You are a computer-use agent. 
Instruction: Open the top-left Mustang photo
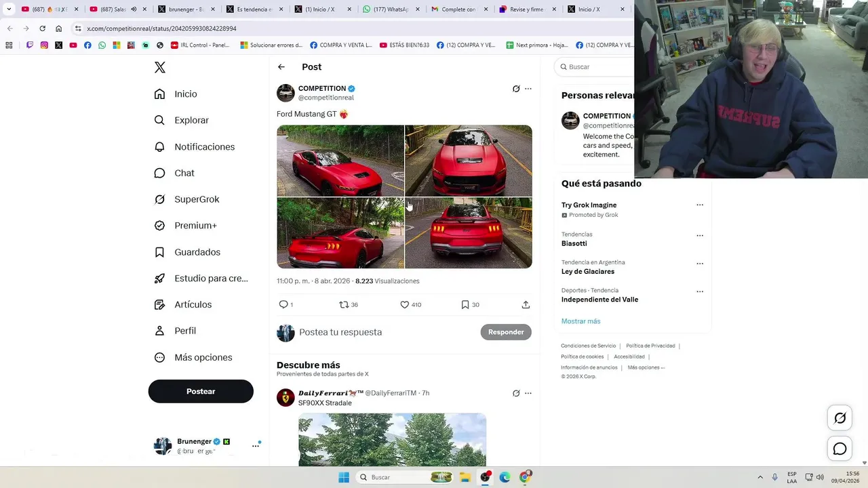pos(340,161)
